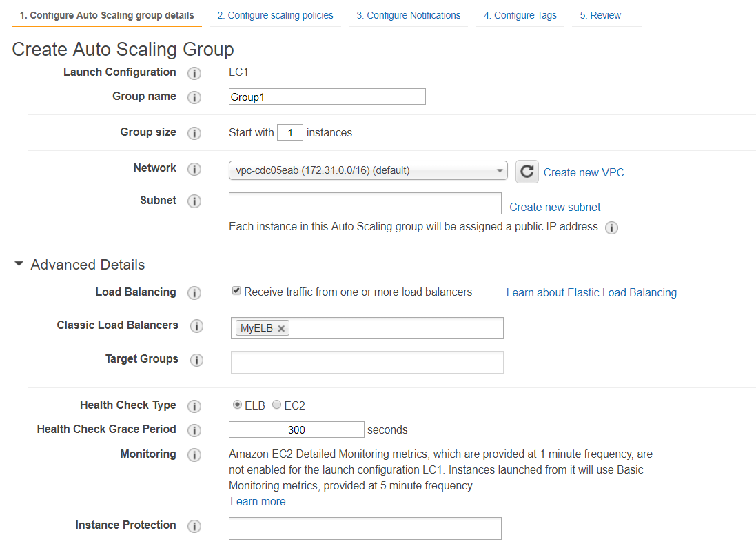The image size is (756, 546).
Task: Switch to the Review step tab
Action: pyautogui.click(x=600, y=15)
